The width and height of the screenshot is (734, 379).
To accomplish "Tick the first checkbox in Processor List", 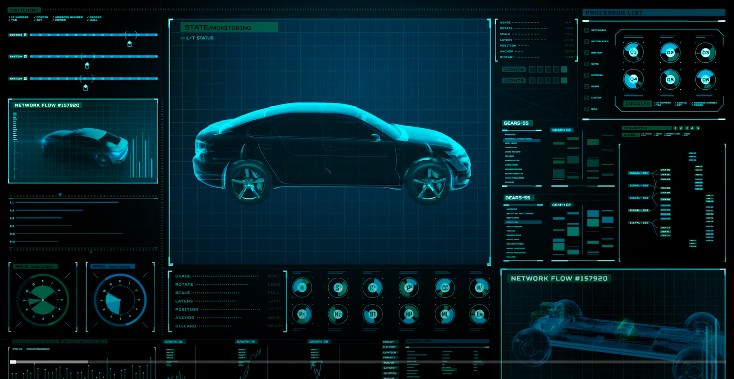I will (586, 30).
